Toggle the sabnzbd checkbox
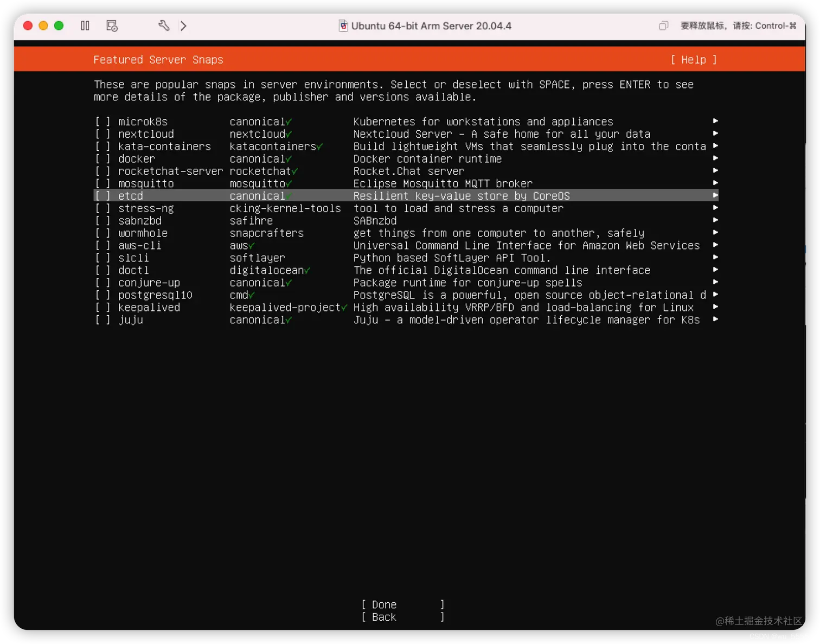The image size is (820, 644). pos(102,221)
